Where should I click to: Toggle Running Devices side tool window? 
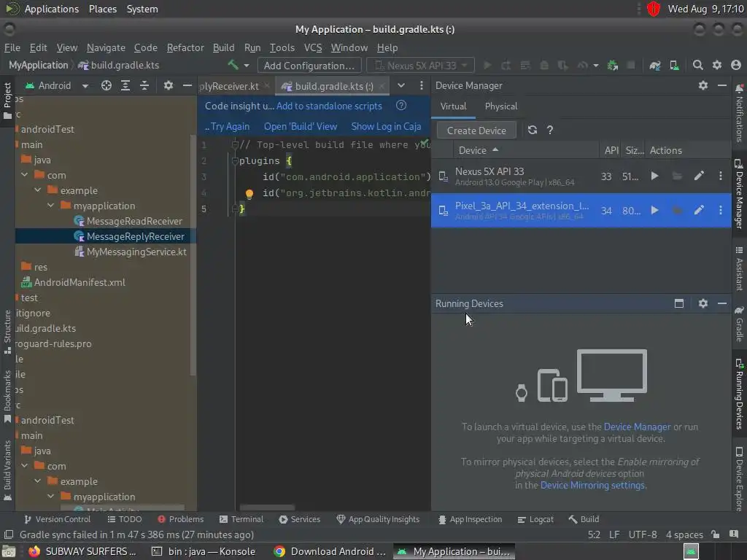click(x=739, y=394)
